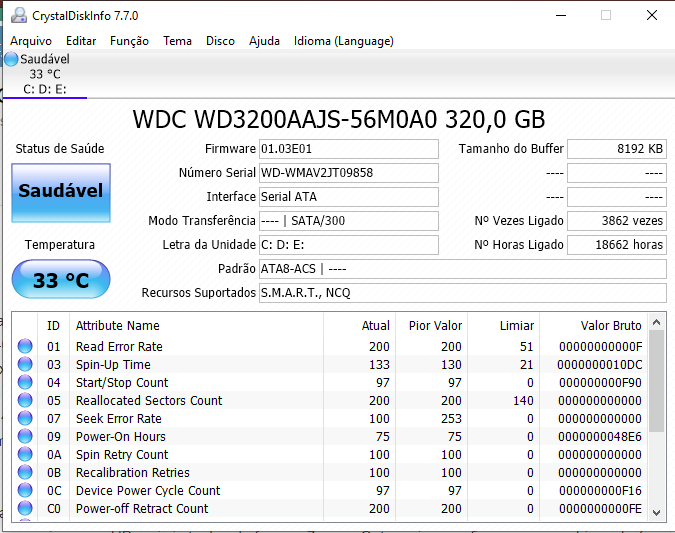
Task: Select the Device Power Cycle Count attribute name
Action: click(148, 491)
